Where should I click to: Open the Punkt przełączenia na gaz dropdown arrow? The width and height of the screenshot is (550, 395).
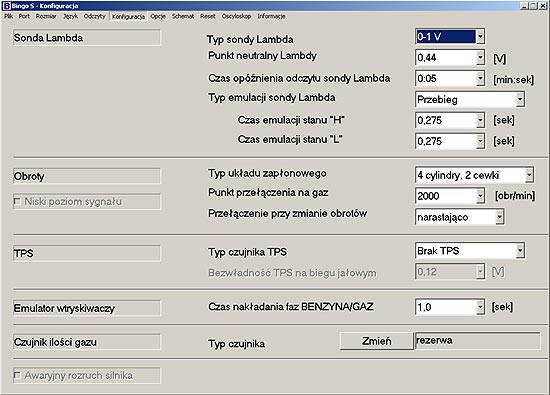pyautogui.click(x=480, y=196)
